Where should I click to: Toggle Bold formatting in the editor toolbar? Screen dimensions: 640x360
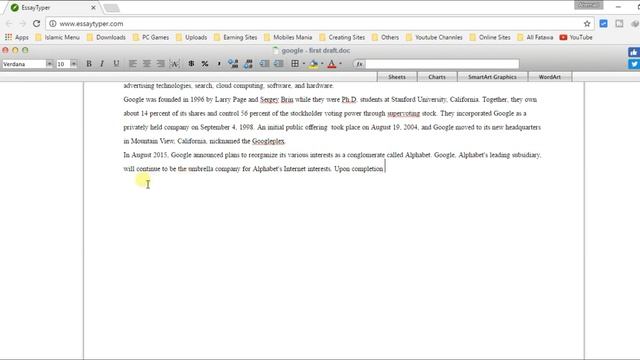pos(89,64)
